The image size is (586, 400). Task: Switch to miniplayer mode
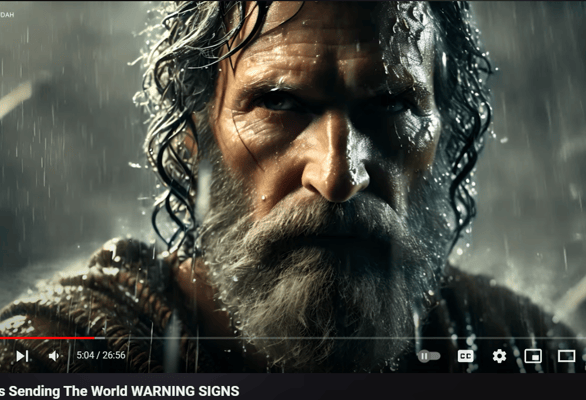point(533,356)
